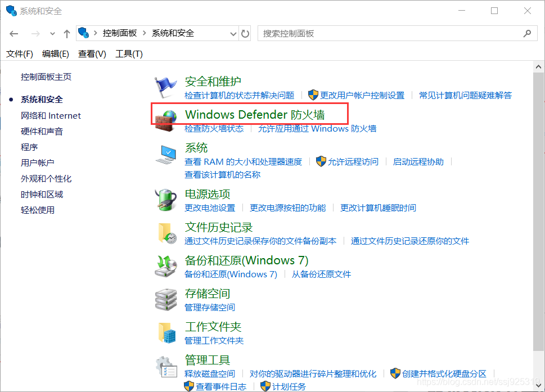Click 更改电池设置 link
The height and width of the screenshot is (392, 545).
click(x=210, y=208)
